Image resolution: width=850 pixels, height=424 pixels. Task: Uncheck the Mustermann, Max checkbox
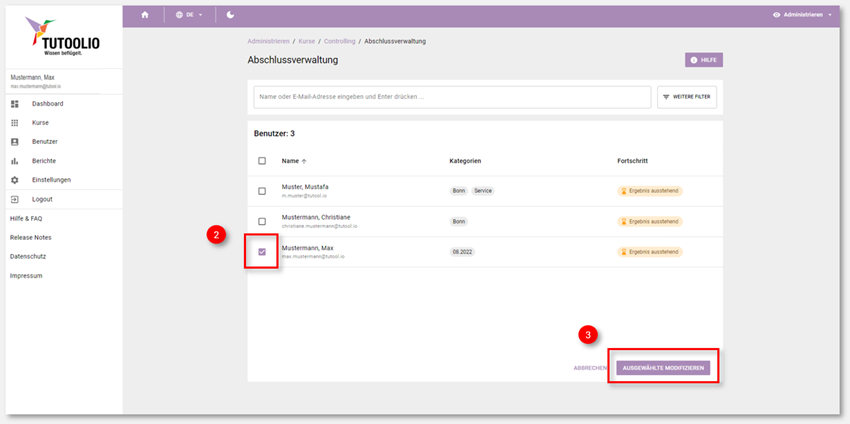[262, 252]
